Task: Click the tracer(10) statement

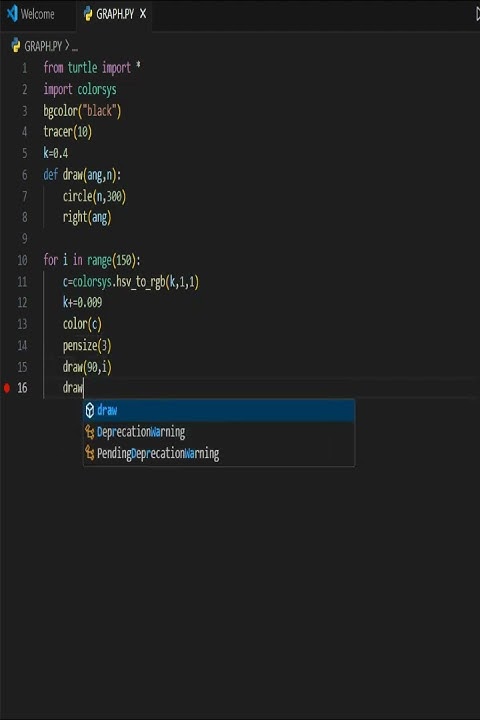Action: pyautogui.click(x=68, y=132)
